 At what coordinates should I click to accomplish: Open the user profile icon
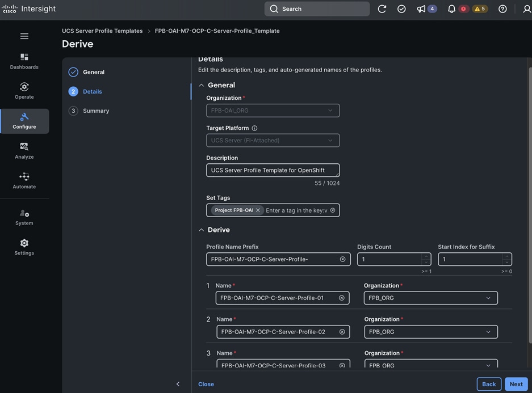pyautogui.click(x=527, y=9)
